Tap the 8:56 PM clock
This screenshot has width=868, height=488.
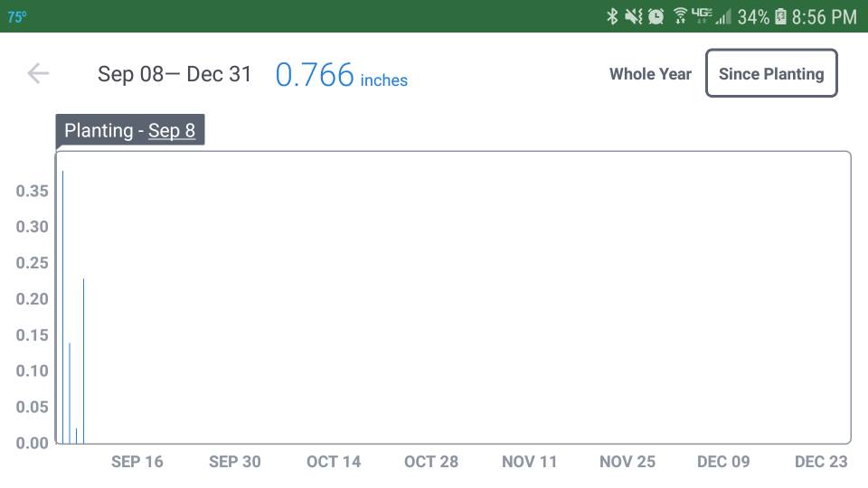coord(825,16)
